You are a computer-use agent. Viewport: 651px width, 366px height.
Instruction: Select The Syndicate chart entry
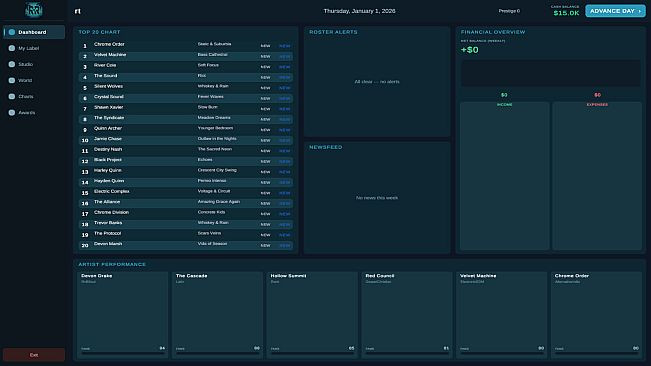pos(186,119)
